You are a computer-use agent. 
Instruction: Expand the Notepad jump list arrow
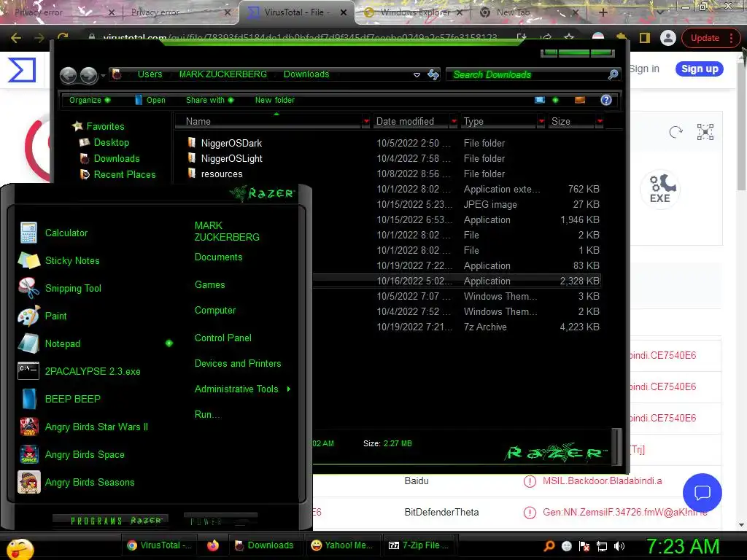[x=169, y=343]
